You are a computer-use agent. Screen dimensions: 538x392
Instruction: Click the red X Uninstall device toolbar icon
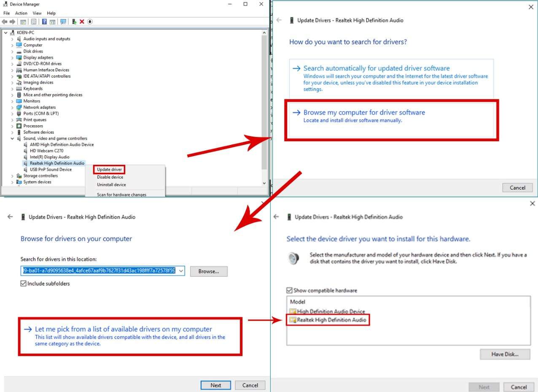click(82, 21)
